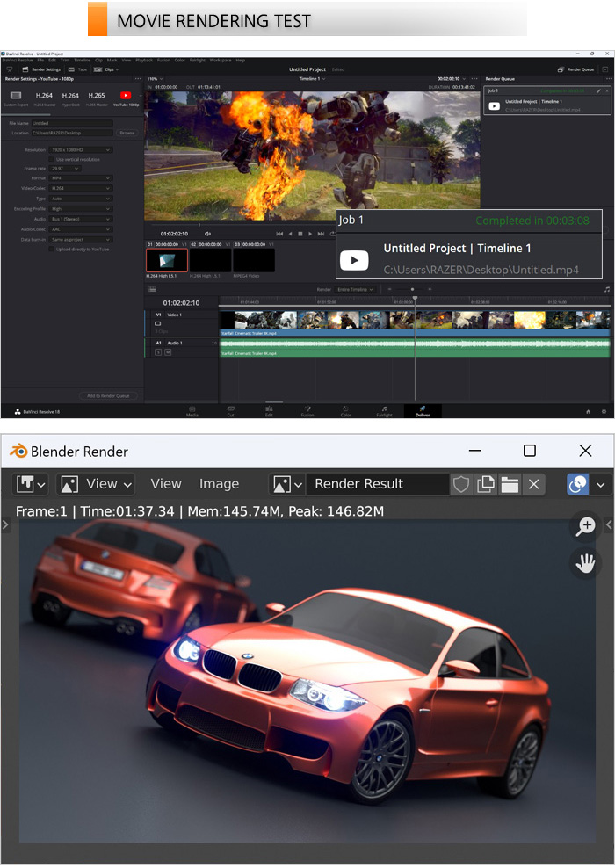Enable Upload directly to YouTube checkbox
The width and height of the screenshot is (615, 868).
52,250
